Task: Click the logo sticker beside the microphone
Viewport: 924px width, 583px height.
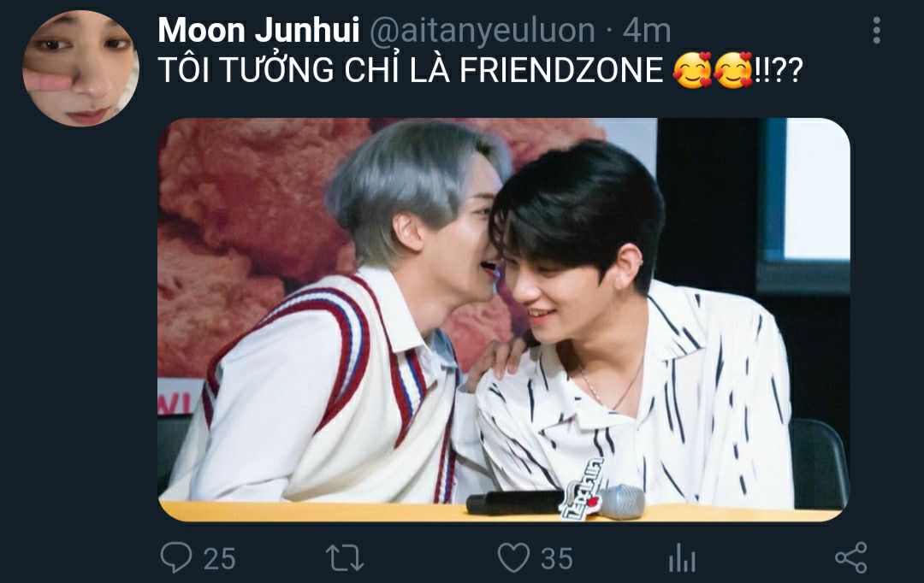Action: click(x=582, y=490)
